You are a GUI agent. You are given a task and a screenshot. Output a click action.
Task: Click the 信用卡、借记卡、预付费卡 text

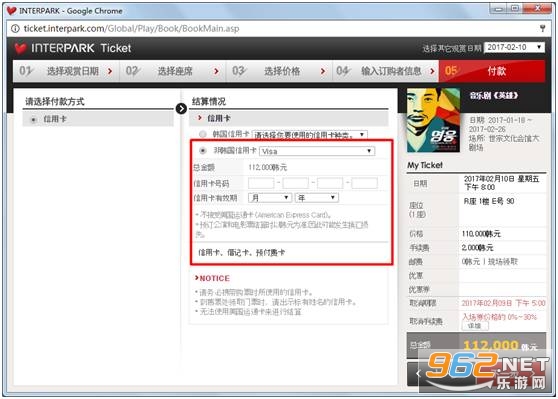tap(241, 253)
